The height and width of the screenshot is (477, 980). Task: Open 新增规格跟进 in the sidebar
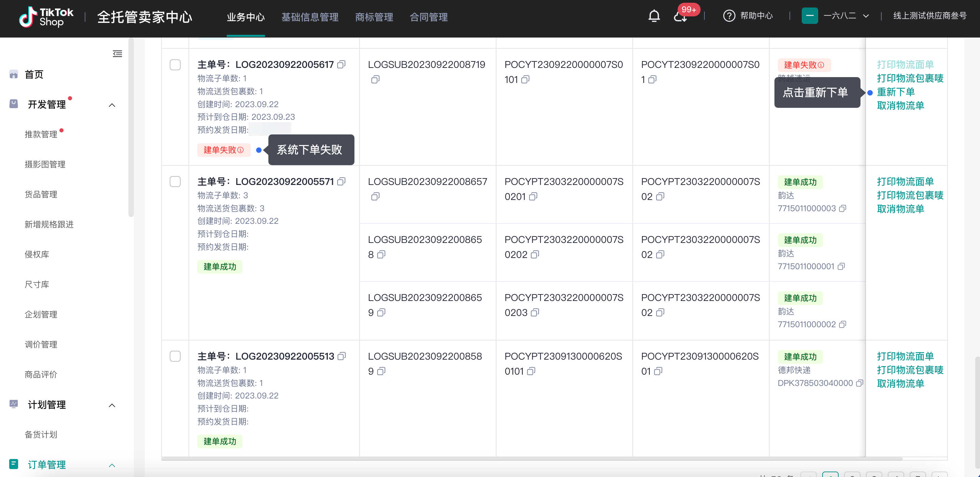click(49, 224)
